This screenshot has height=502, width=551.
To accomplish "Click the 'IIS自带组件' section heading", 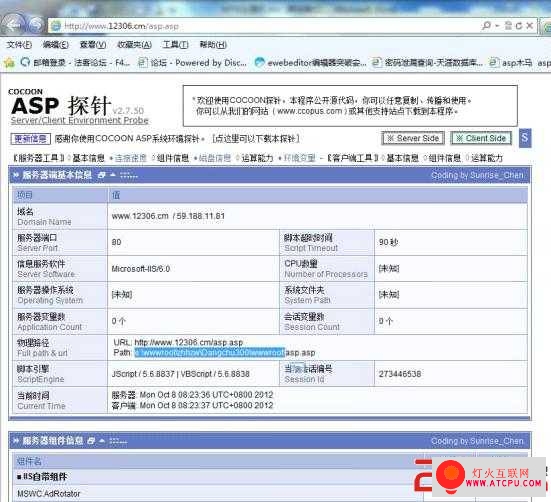I will (42, 477).
